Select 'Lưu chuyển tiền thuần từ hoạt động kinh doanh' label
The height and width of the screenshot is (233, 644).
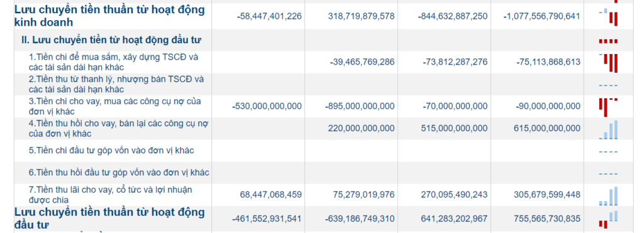click(109, 16)
